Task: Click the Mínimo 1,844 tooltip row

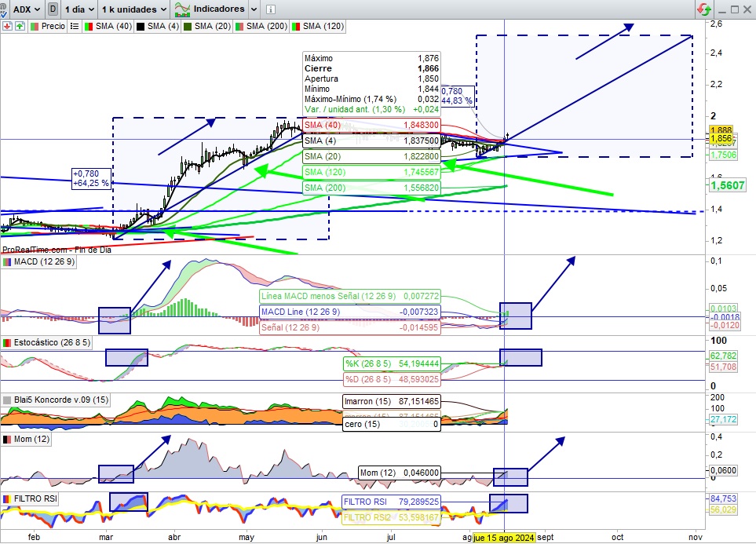Action: [371, 89]
